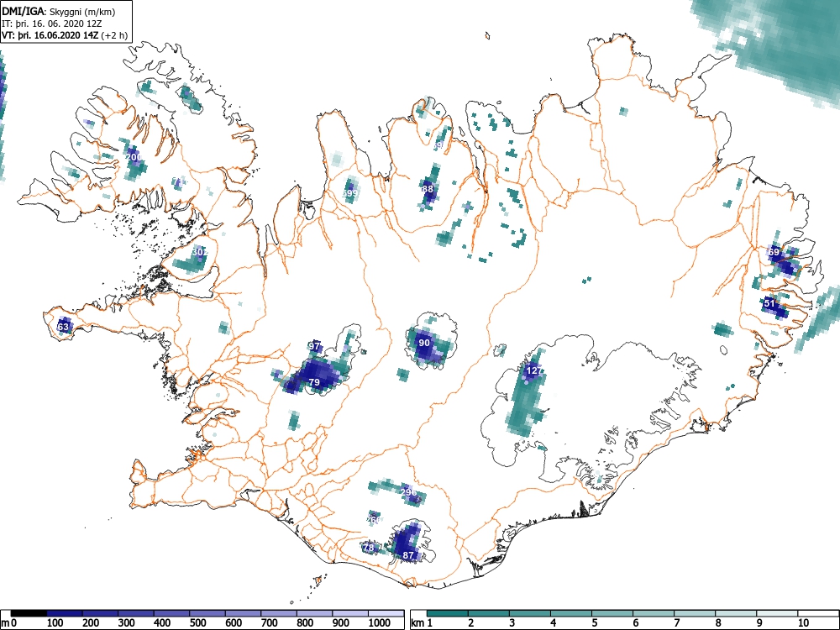Click the map value label '90'
The width and height of the screenshot is (840, 630).
(423, 343)
